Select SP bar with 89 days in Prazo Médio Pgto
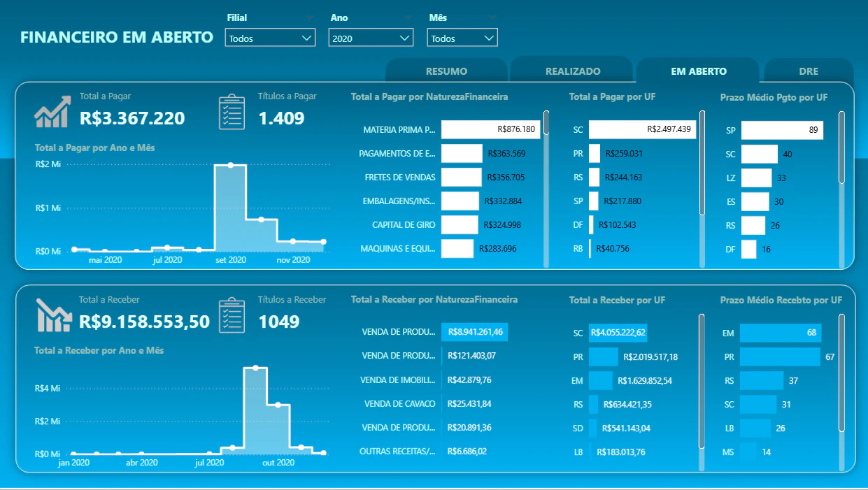 click(782, 130)
